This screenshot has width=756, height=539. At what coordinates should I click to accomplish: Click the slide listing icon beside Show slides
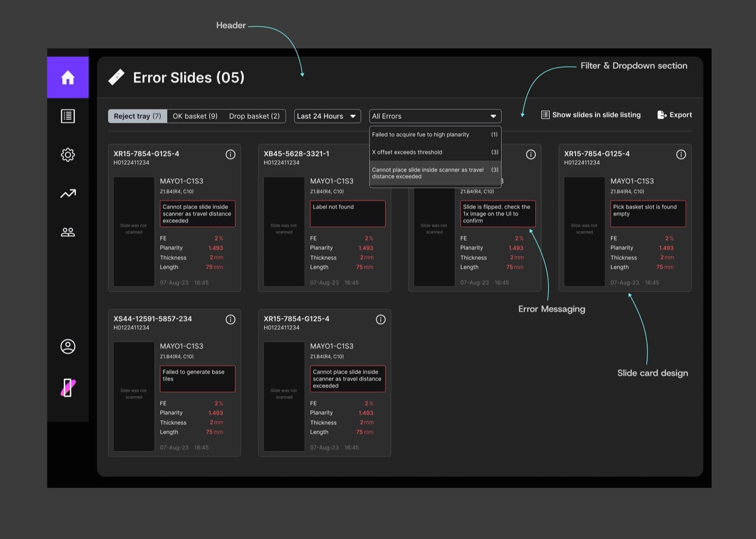545,115
